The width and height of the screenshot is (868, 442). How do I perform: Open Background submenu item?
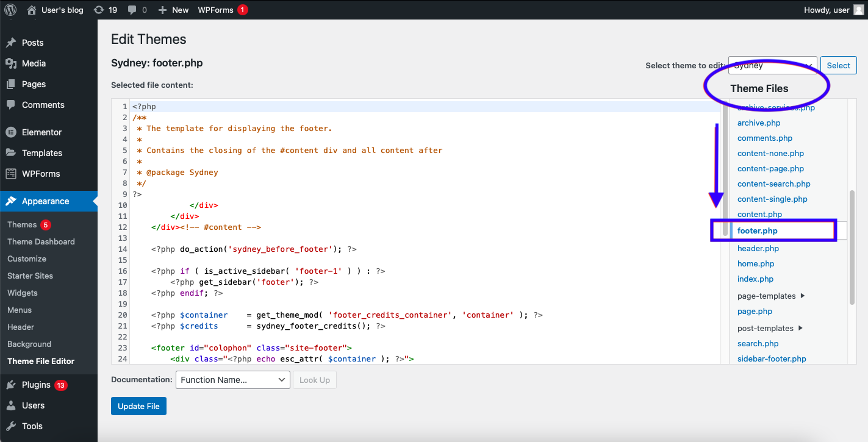pyautogui.click(x=29, y=344)
